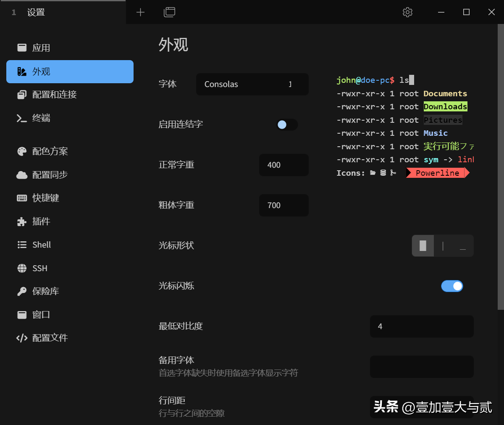
Task: Click the vertical scrollbar of settings page
Action: pos(501,167)
